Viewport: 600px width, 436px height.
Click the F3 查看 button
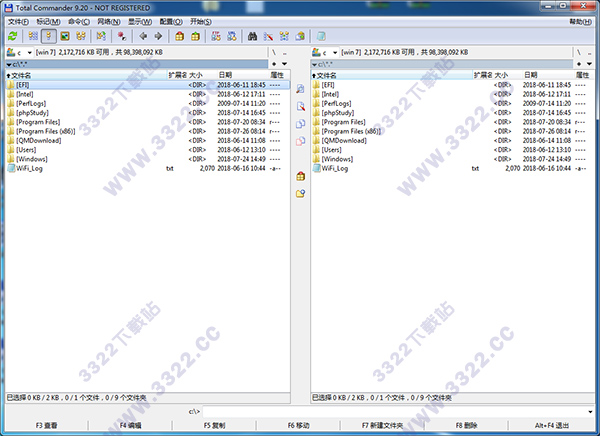[46, 425]
